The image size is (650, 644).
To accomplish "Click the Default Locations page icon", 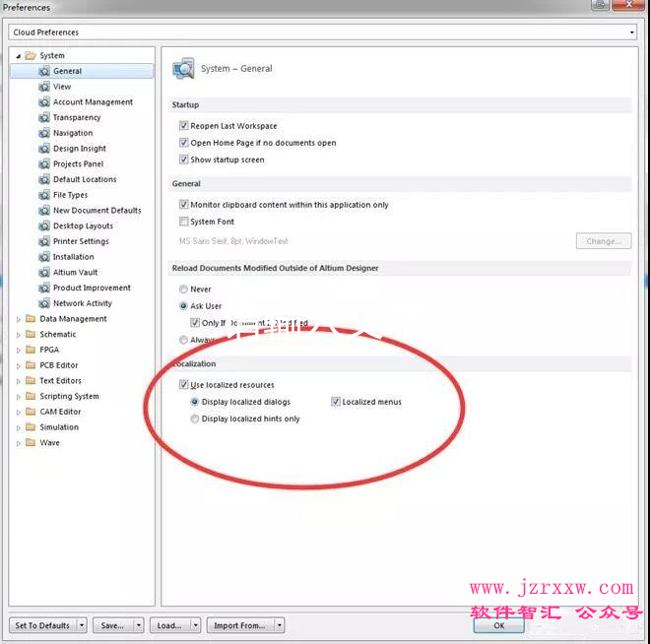I will pyautogui.click(x=44, y=179).
